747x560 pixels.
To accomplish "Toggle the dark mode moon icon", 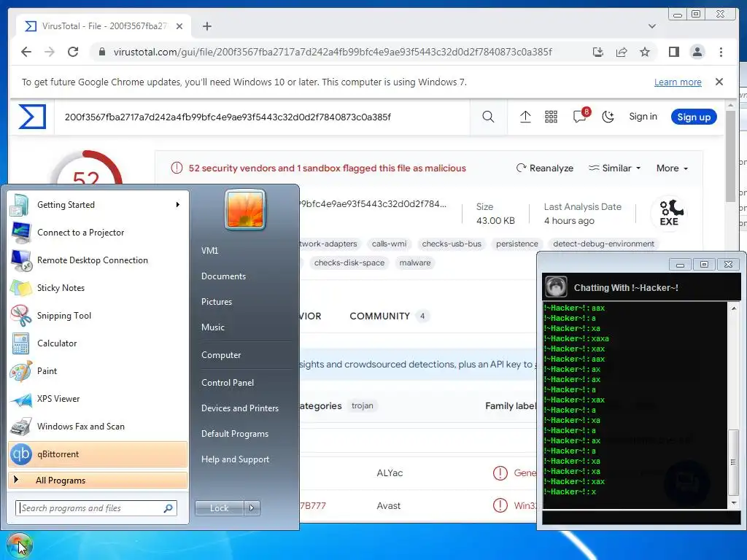I will 608,117.
